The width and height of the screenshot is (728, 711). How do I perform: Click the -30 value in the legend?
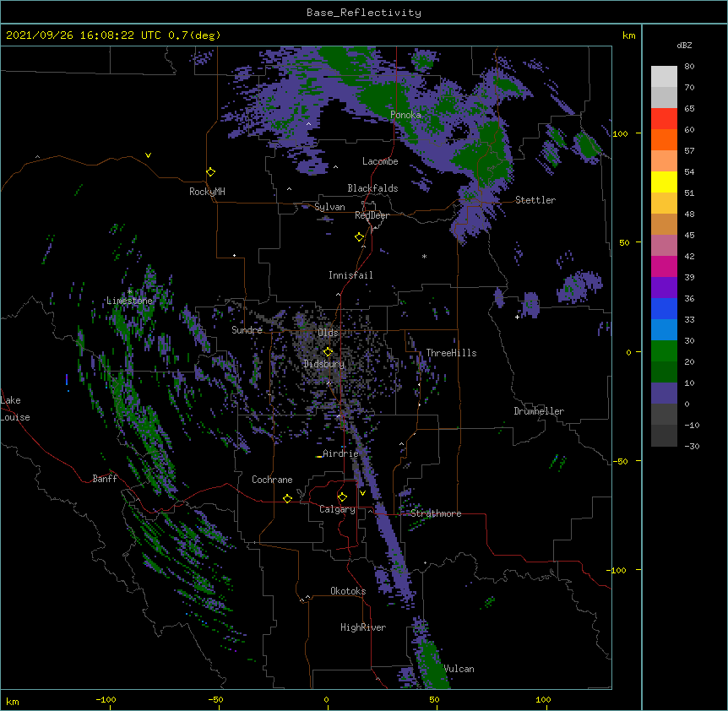(692, 446)
